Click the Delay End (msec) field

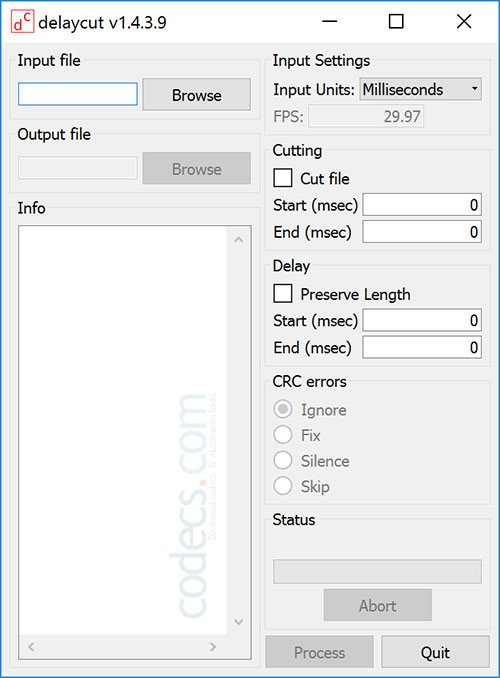[422, 347]
